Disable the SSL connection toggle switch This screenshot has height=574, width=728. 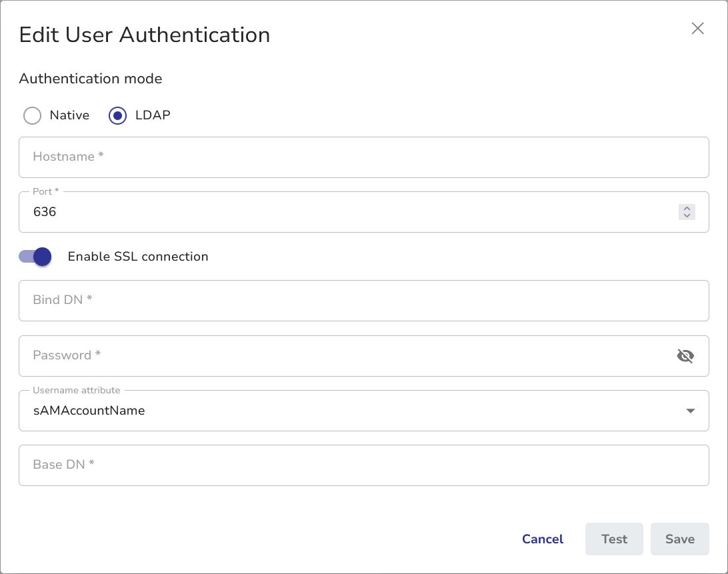point(35,257)
